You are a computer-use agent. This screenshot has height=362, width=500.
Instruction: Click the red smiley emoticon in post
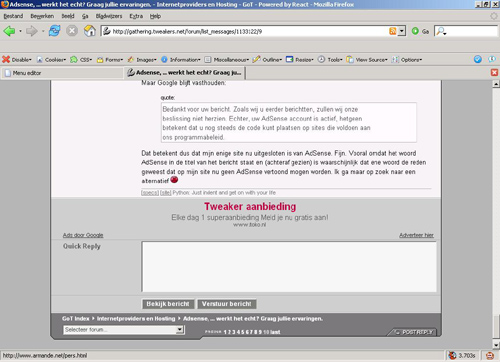tap(174, 180)
